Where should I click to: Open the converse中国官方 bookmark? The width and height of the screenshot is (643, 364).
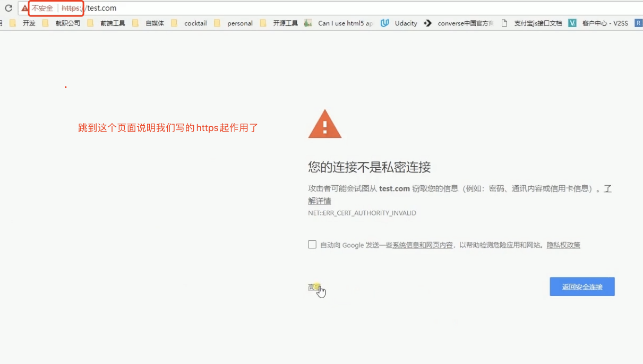coord(459,23)
